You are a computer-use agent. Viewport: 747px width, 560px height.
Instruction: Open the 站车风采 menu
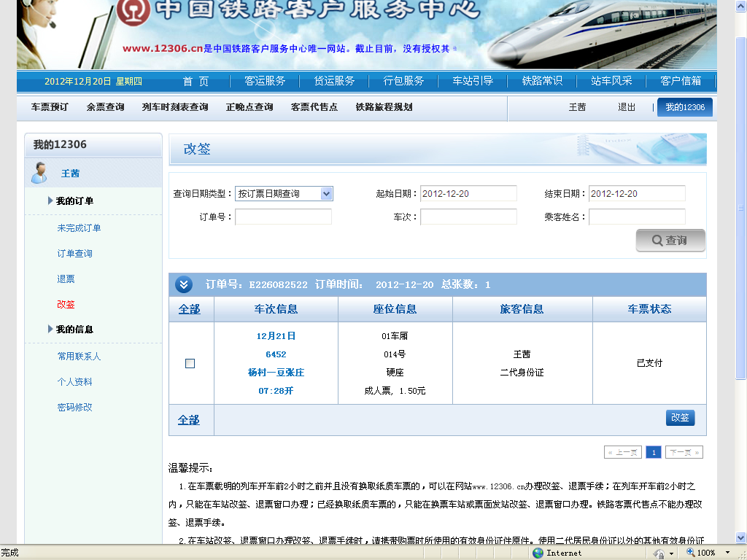tap(611, 81)
